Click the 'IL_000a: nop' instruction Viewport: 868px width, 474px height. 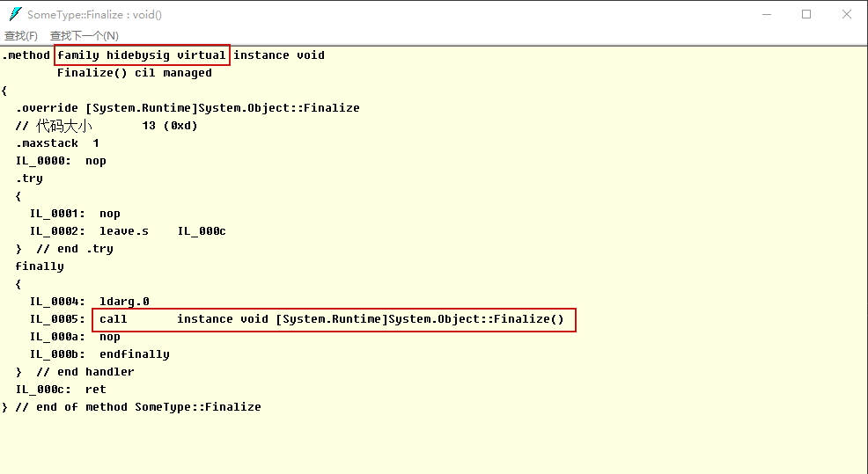(x=76, y=337)
